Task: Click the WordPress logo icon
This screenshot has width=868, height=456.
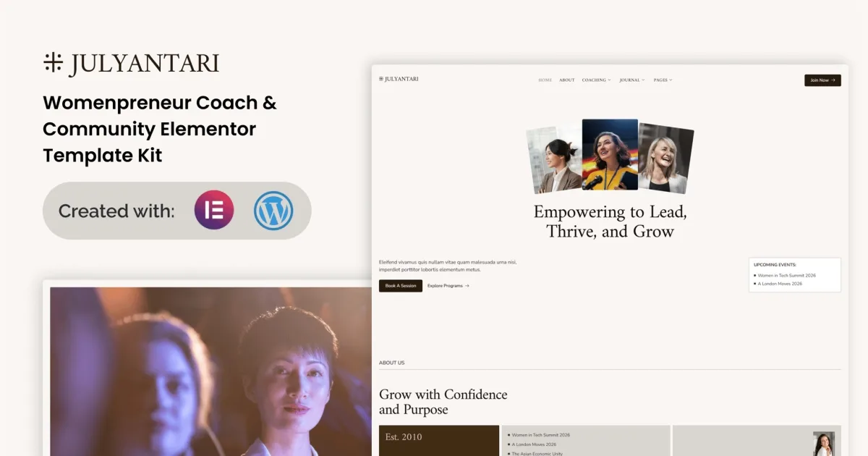Action: pos(273,211)
